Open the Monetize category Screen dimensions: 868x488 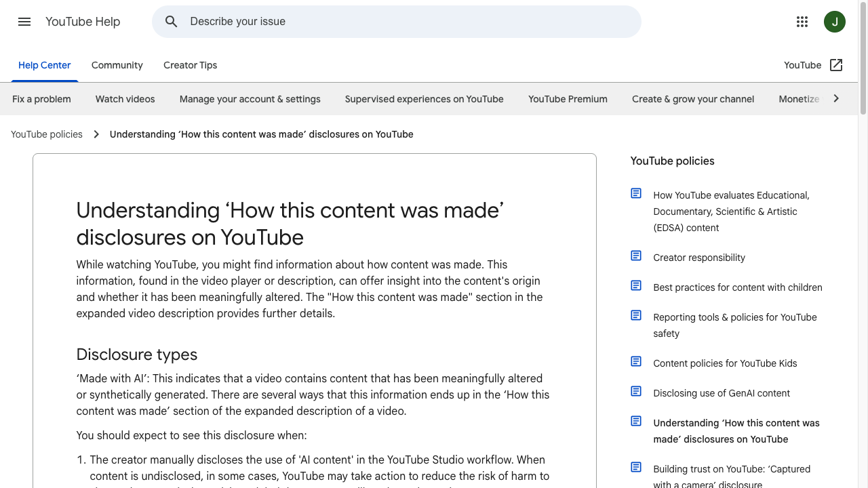tap(800, 99)
